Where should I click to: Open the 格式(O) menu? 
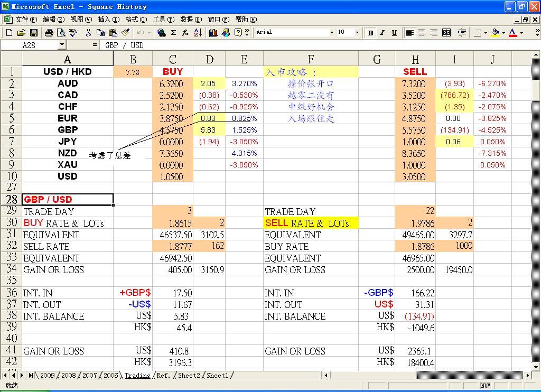tap(136, 20)
